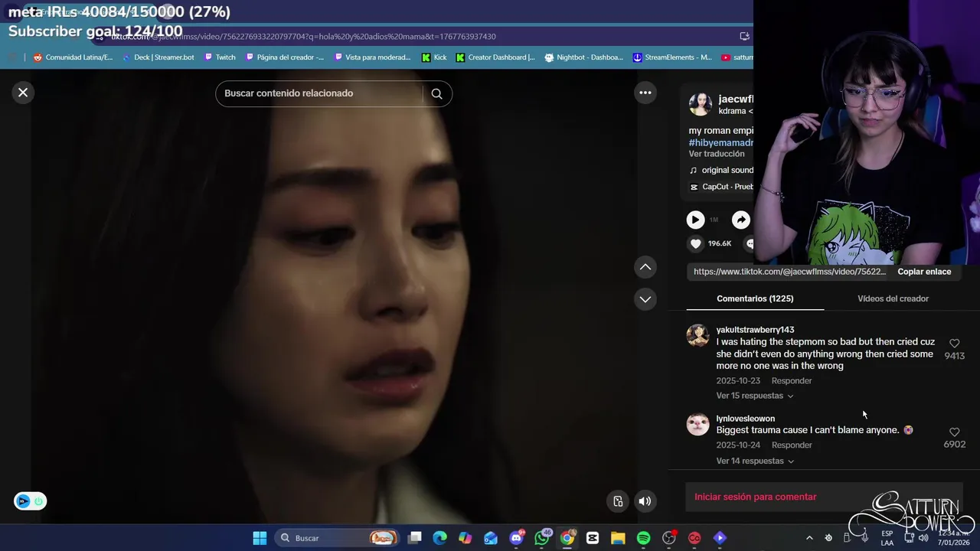Open #hibyemama hashtag link
Screen dimensions: 980x551
(x=720, y=142)
